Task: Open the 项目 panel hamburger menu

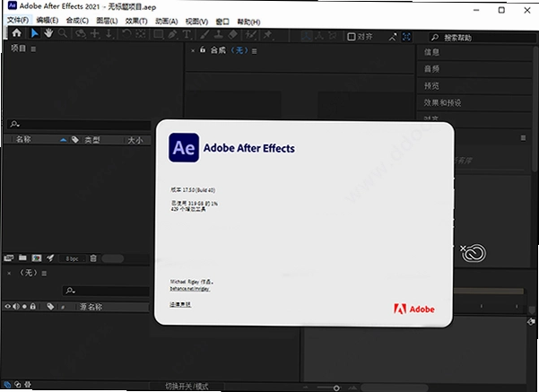Action: pos(33,49)
